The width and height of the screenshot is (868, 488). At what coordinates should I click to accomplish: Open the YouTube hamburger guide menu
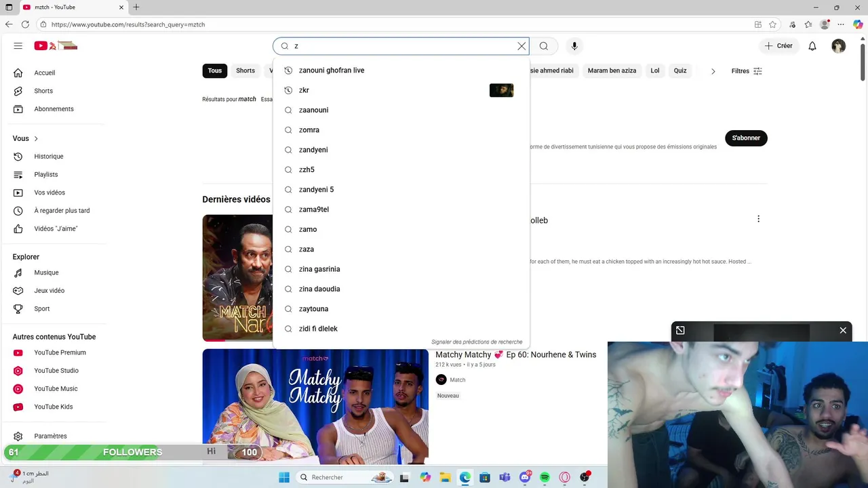(18, 46)
